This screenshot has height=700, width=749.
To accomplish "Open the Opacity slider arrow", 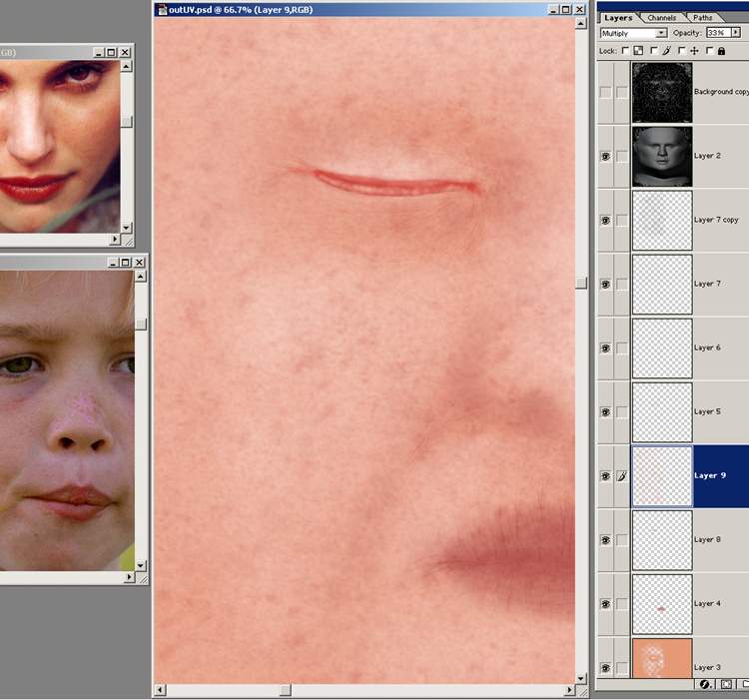I will 736,33.
